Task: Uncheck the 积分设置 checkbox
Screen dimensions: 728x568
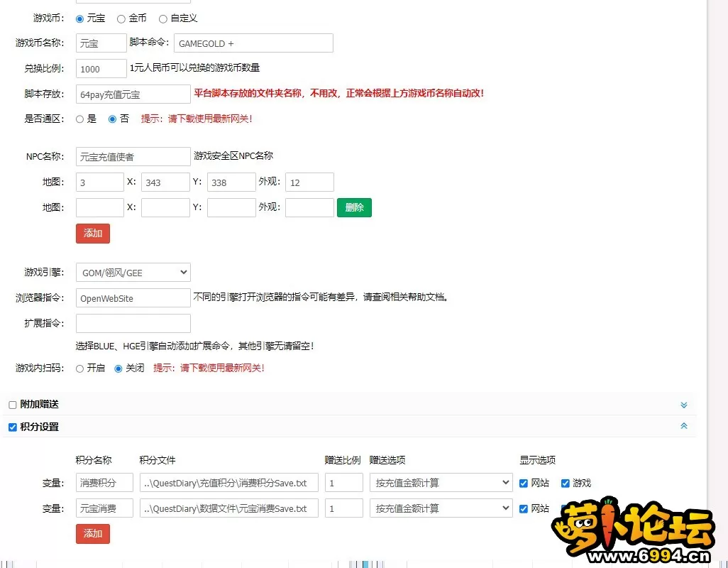Action: (x=13, y=427)
